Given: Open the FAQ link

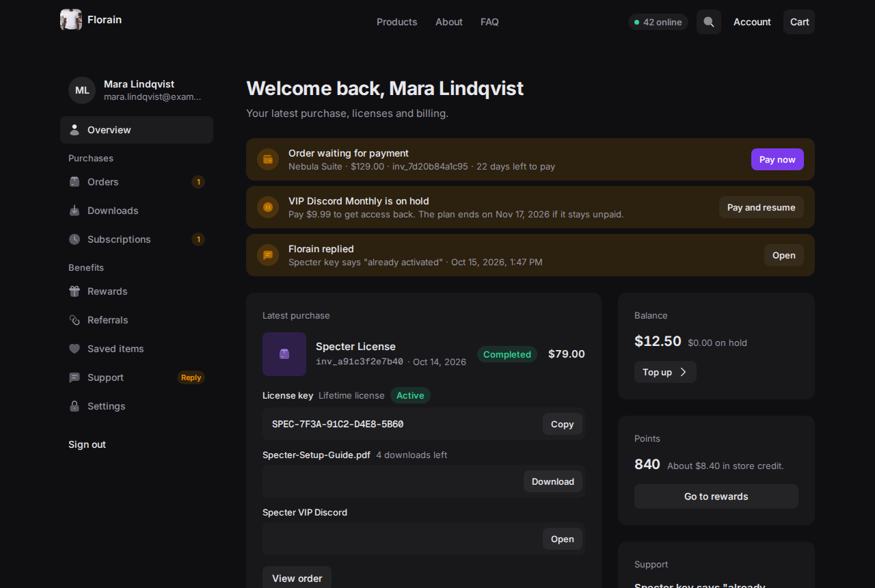Looking at the screenshot, I should coord(489,22).
